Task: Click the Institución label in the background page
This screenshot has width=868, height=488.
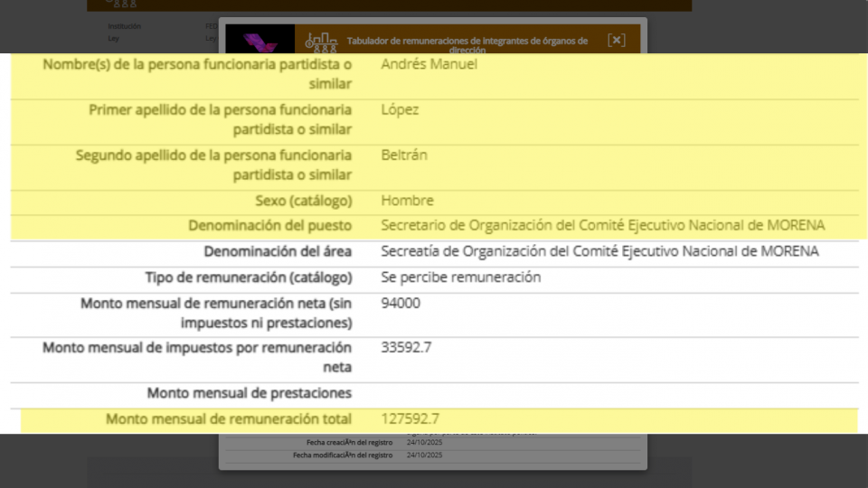Action: [x=124, y=26]
